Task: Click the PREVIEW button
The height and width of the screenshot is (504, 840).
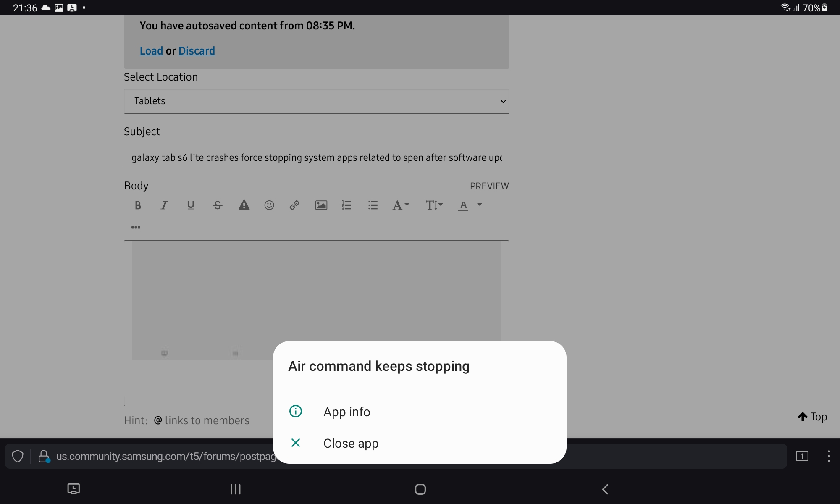Action: point(490,186)
